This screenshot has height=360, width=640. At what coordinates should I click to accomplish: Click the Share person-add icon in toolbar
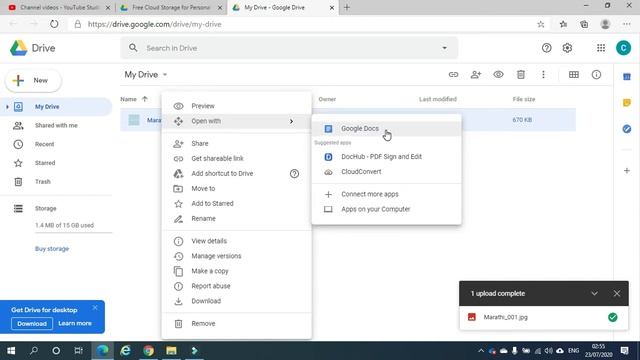click(x=476, y=75)
